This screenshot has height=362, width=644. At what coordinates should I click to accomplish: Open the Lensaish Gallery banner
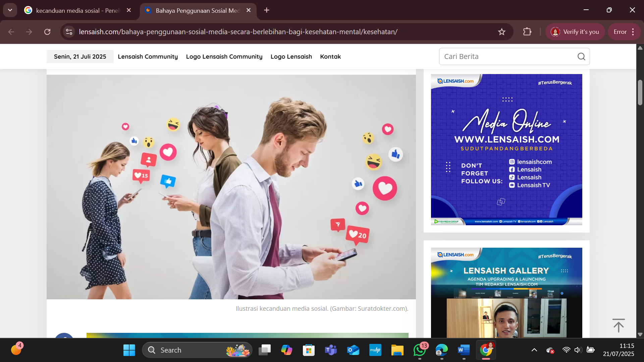[x=506, y=293]
